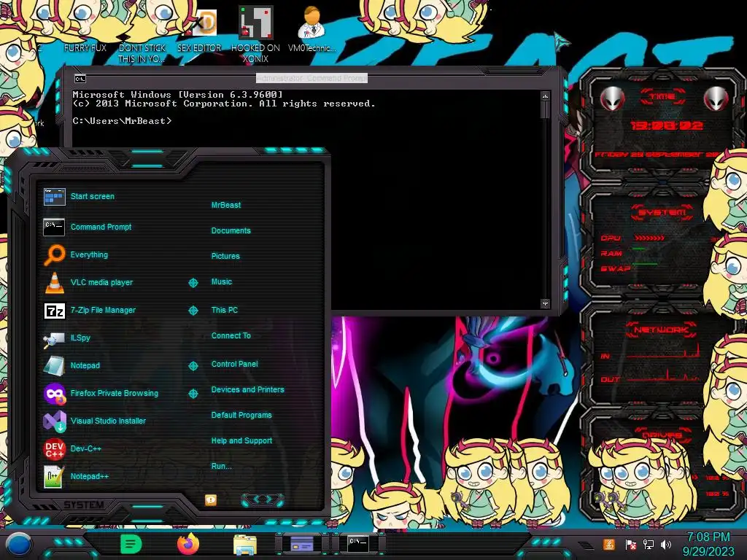
Task: Open the FURRY FUX desktop shortcut
Action: point(85,47)
